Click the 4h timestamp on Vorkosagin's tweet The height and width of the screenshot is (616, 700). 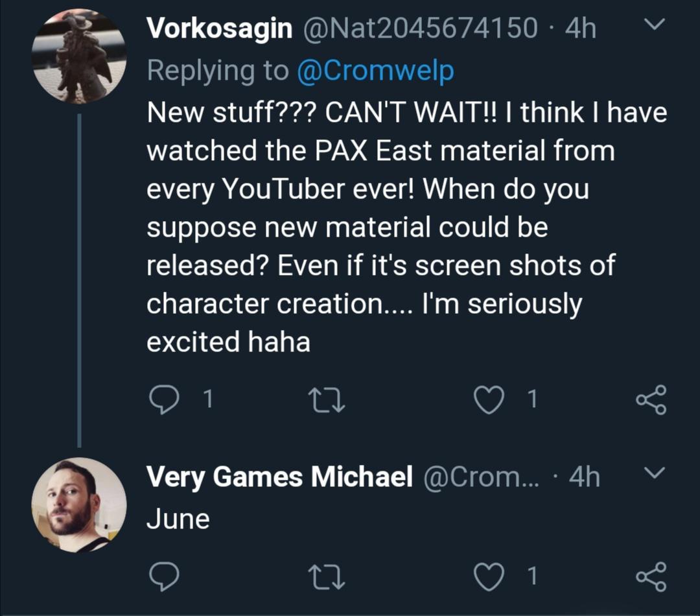pos(580,29)
